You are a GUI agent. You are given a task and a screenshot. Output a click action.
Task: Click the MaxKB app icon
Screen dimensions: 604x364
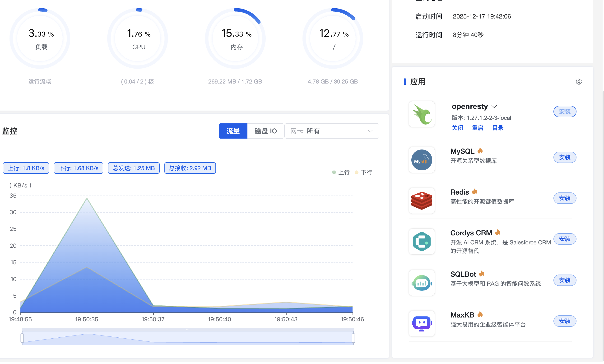click(421, 324)
